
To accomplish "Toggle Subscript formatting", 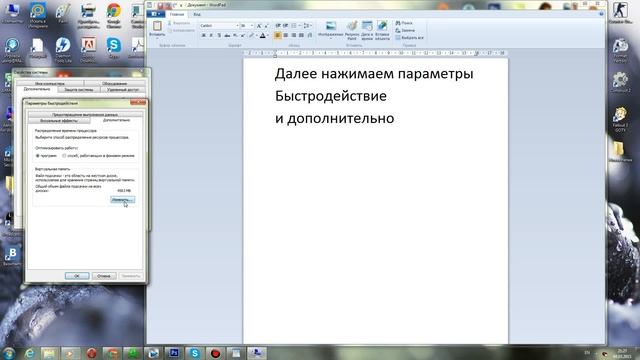I will (x=235, y=36).
